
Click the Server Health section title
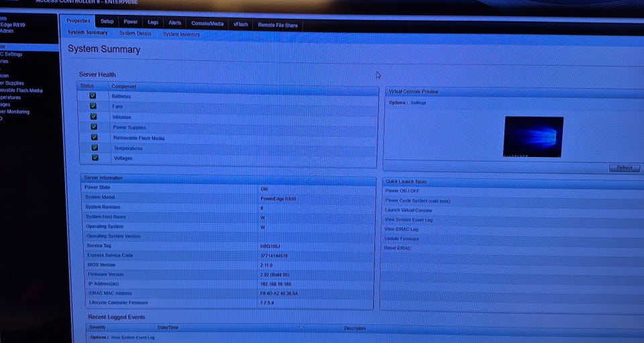click(97, 75)
